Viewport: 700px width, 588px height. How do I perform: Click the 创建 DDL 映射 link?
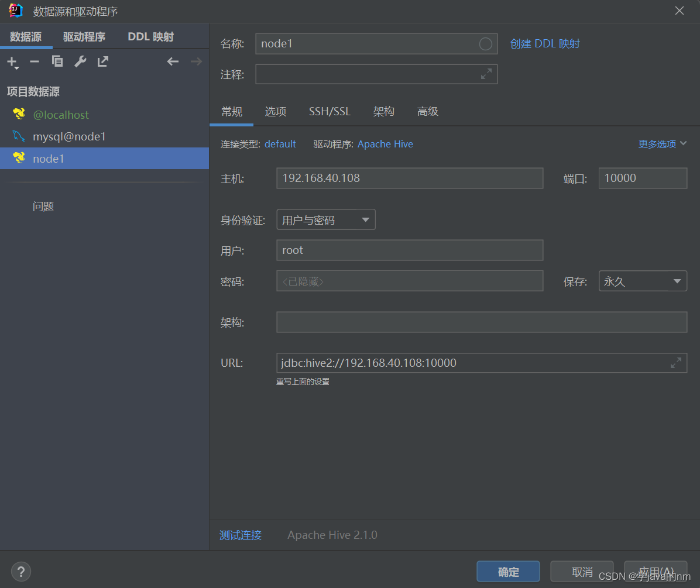click(x=545, y=44)
